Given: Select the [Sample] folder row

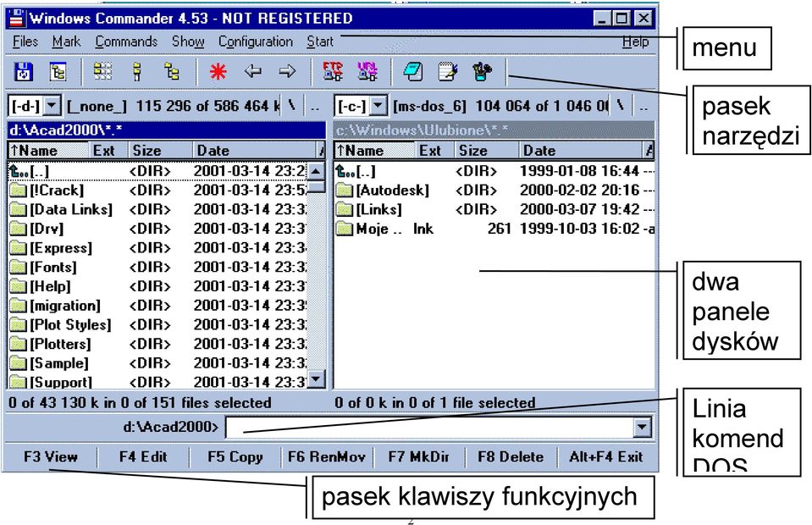Looking at the screenshot, I should 158,363.
